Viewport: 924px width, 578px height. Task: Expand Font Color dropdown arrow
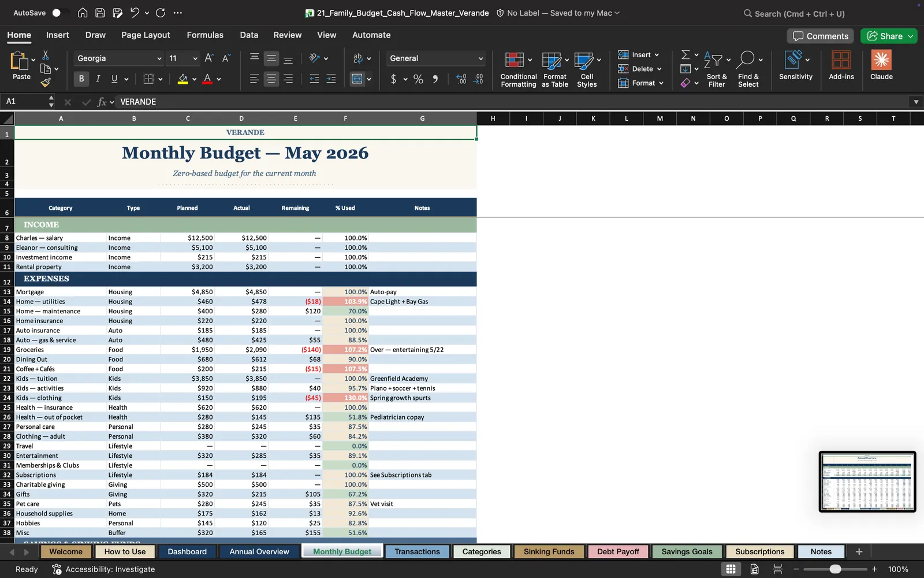click(219, 79)
